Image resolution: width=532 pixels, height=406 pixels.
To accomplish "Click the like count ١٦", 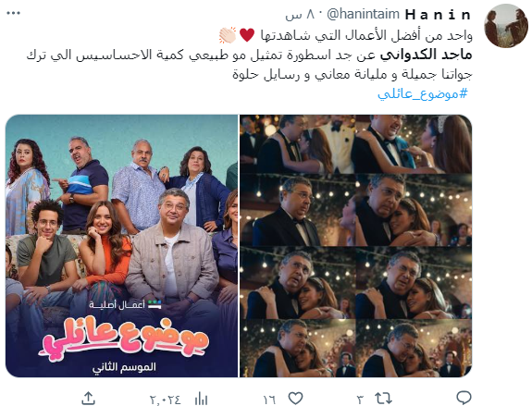I will point(269,400).
